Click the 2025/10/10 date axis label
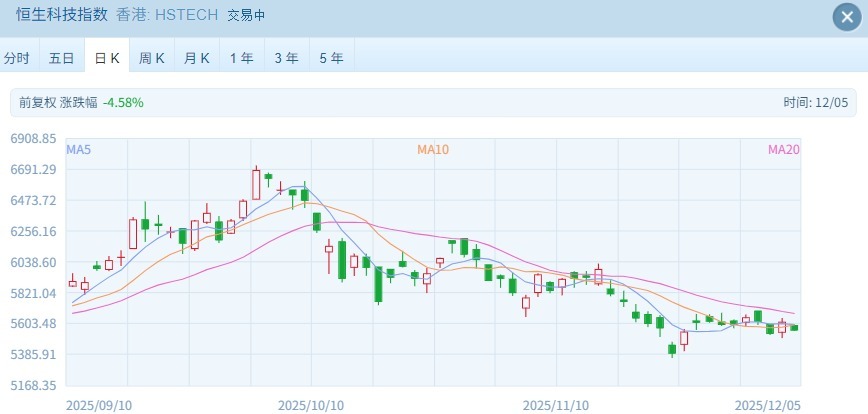 [310, 405]
